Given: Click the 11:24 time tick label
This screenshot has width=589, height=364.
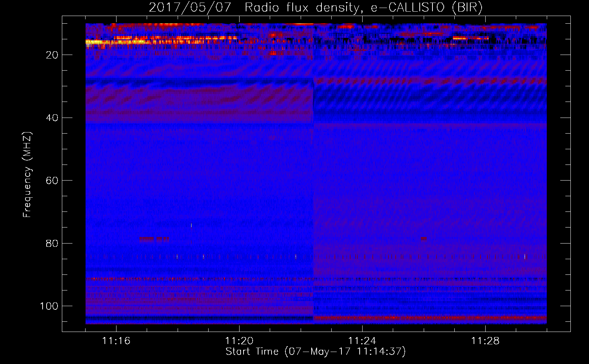Looking at the screenshot, I should click(x=362, y=341).
